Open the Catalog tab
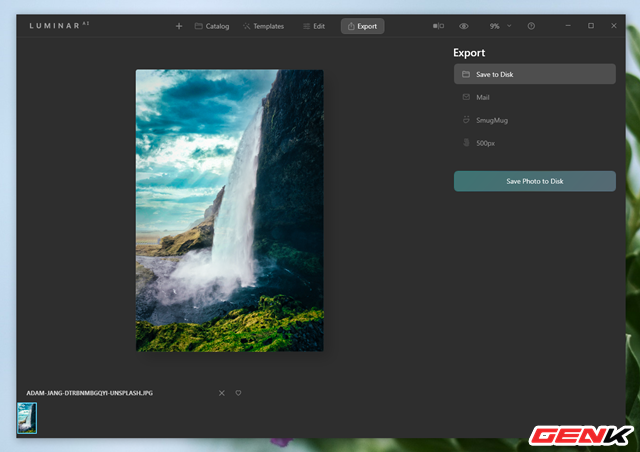This screenshot has width=640, height=452. coord(212,26)
